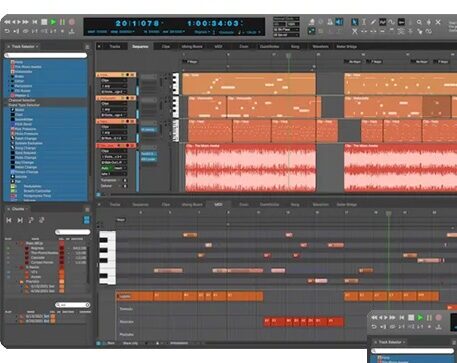Image resolution: width=457 pixels, height=363 pixels.
Task: Select the Pointer tool in the tool palette
Action: 355,22
